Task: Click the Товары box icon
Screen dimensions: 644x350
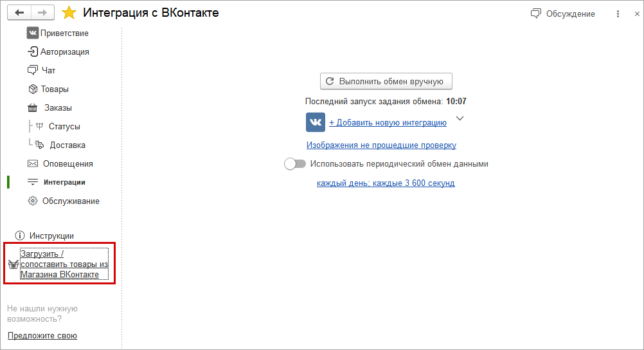Action: [33, 89]
